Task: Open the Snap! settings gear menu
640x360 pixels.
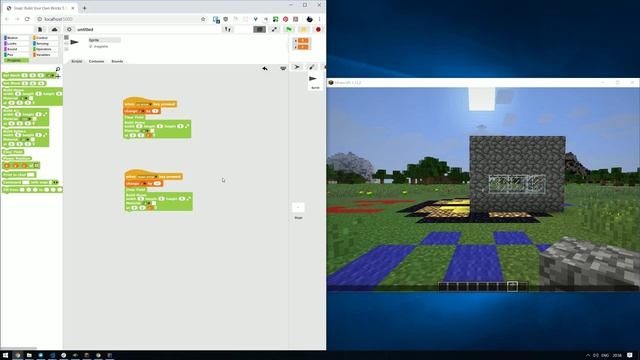Action: pyautogui.click(x=69, y=29)
